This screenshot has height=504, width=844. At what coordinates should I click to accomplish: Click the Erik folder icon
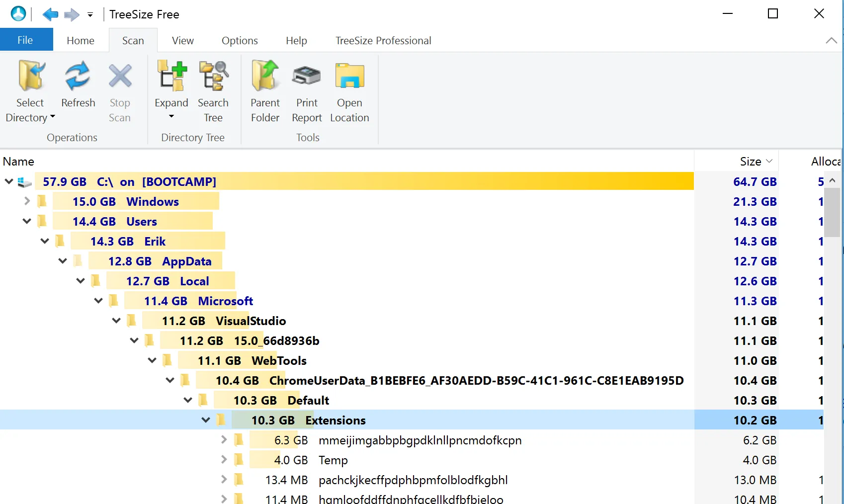pyautogui.click(x=60, y=241)
